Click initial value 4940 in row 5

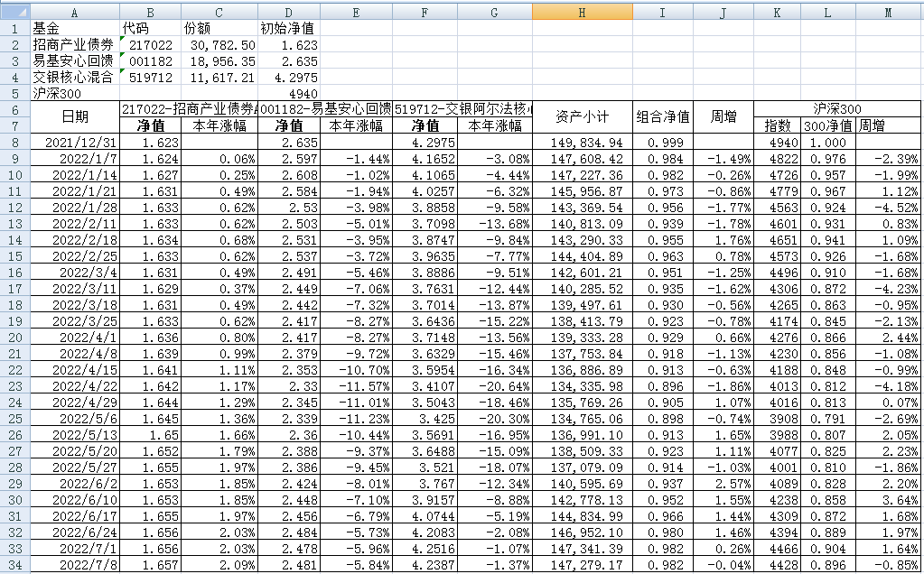click(x=289, y=94)
